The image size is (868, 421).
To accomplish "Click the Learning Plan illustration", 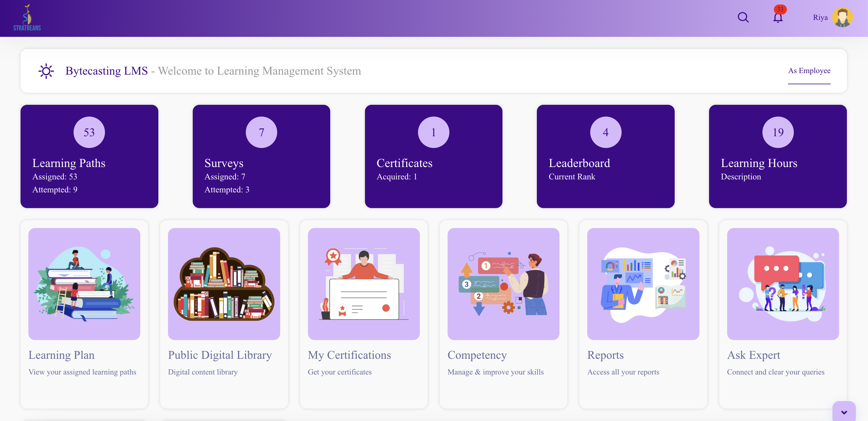I will (x=84, y=284).
